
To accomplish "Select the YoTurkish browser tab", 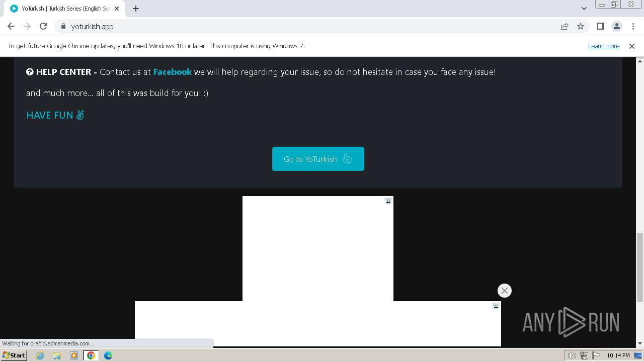I will tap(64, 9).
